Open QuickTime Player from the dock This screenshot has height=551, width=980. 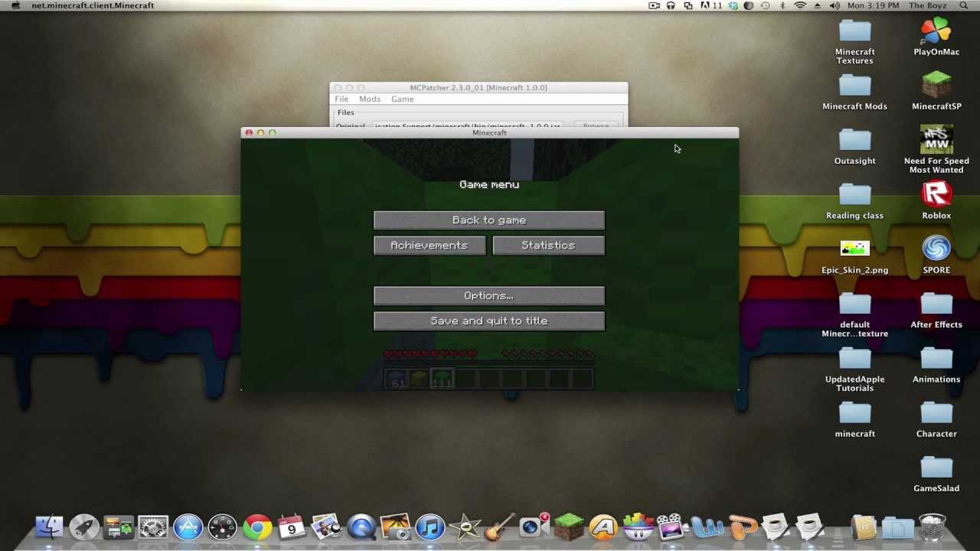click(x=361, y=527)
